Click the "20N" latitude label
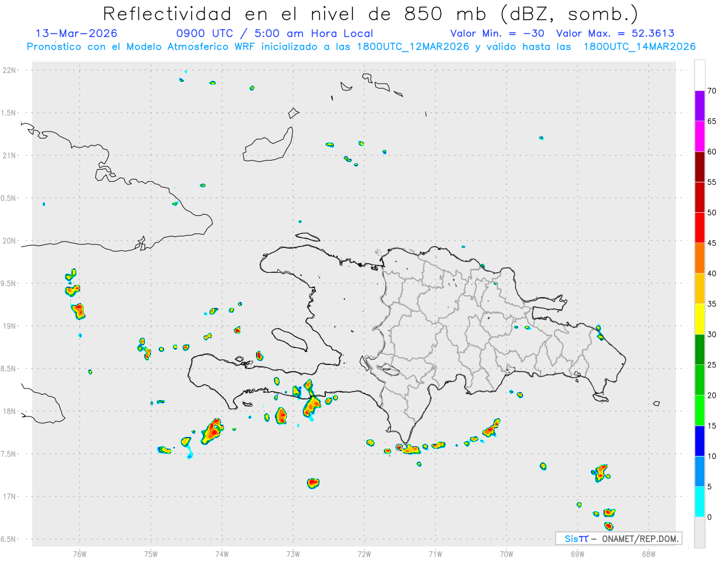This screenshot has width=728, height=562. point(10,241)
